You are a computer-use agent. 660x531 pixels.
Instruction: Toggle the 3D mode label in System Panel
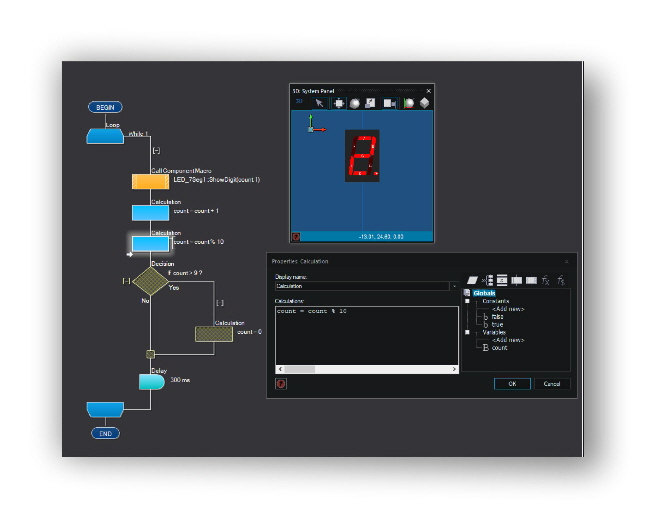(x=299, y=101)
